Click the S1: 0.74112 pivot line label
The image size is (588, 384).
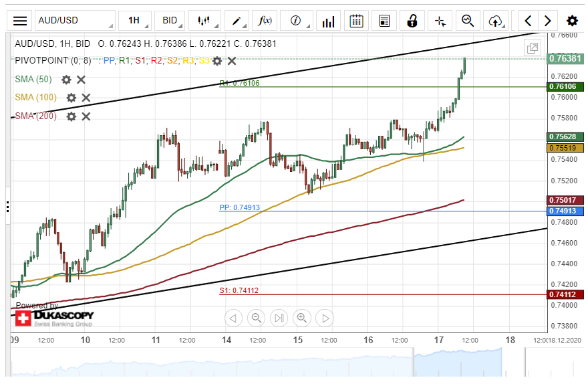(239, 290)
